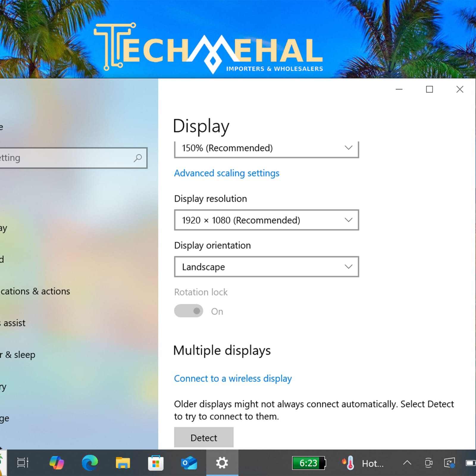Screen dimensions: 476x476
Task: Toggle the Rotation lock switch
Action: click(x=189, y=311)
